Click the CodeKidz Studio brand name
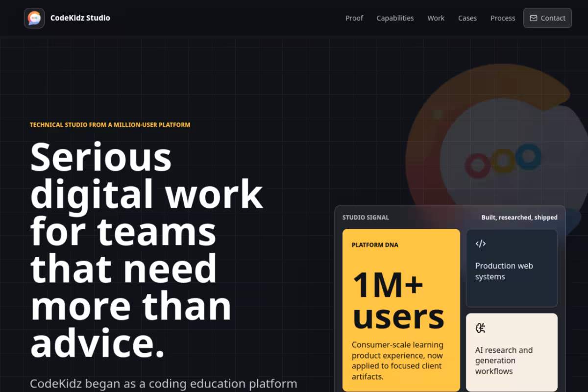 click(80, 18)
